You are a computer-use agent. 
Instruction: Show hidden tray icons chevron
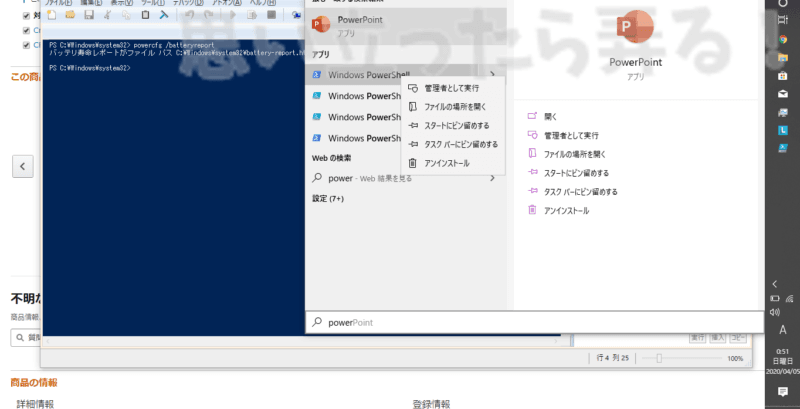click(775, 284)
